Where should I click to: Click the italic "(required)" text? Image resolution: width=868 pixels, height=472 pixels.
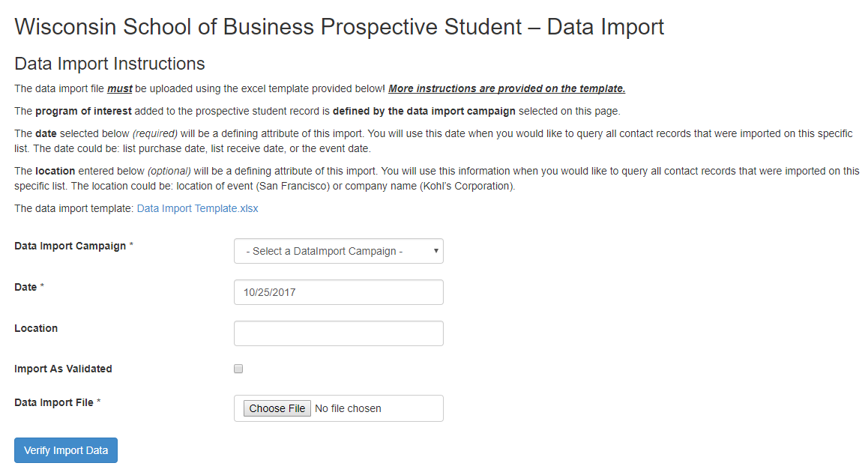pos(154,133)
